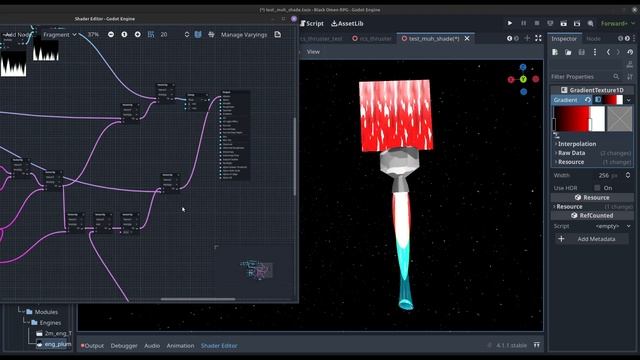The width and height of the screenshot is (640, 360).
Task: Run the project with the play icon
Action: coord(510,24)
